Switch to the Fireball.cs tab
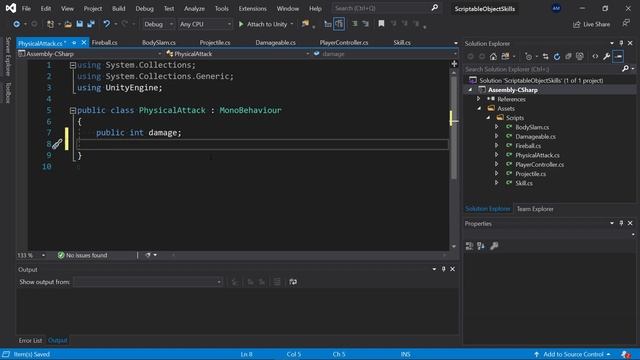This screenshot has height=360, width=640. (104, 42)
